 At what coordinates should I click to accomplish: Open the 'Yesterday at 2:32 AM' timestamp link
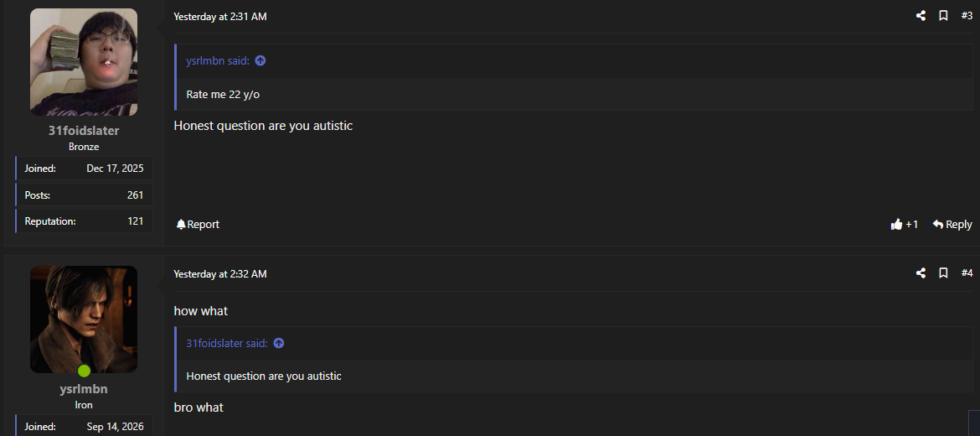click(x=220, y=274)
